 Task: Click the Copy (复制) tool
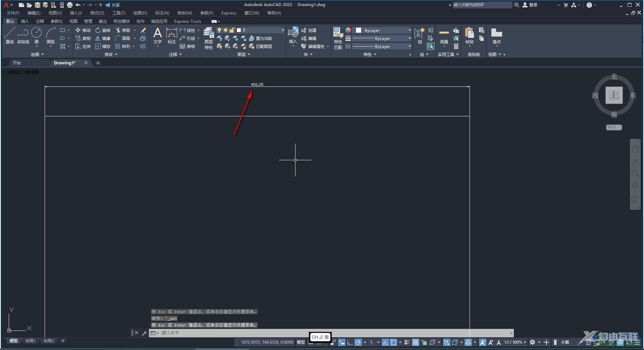click(x=83, y=38)
